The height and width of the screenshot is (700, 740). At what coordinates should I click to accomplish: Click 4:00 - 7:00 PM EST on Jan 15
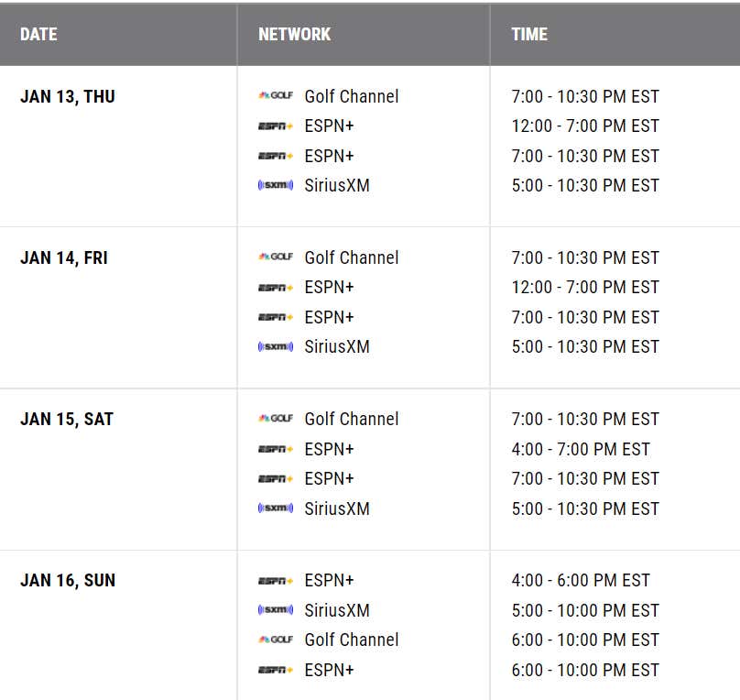(x=581, y=449)
